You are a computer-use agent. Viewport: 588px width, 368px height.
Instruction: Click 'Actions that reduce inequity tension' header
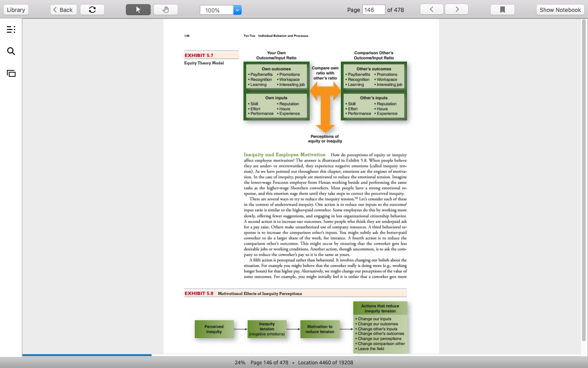pos(380,308)
